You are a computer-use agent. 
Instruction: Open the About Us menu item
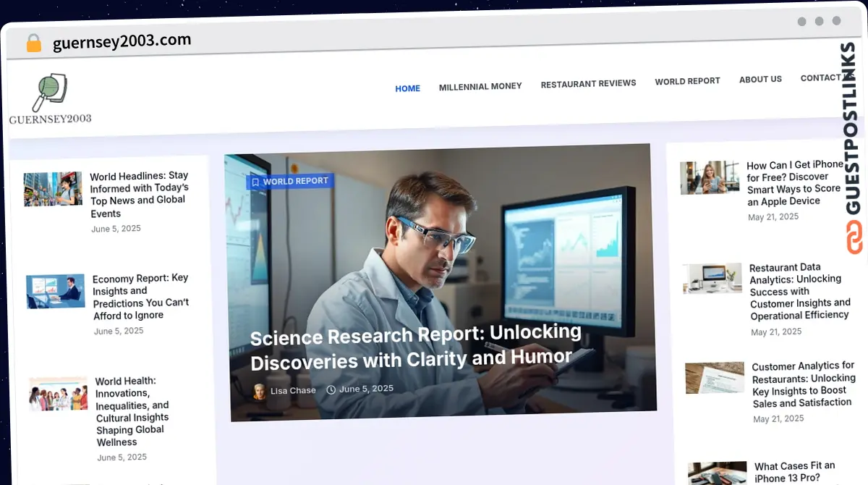(x=760, y=79)
